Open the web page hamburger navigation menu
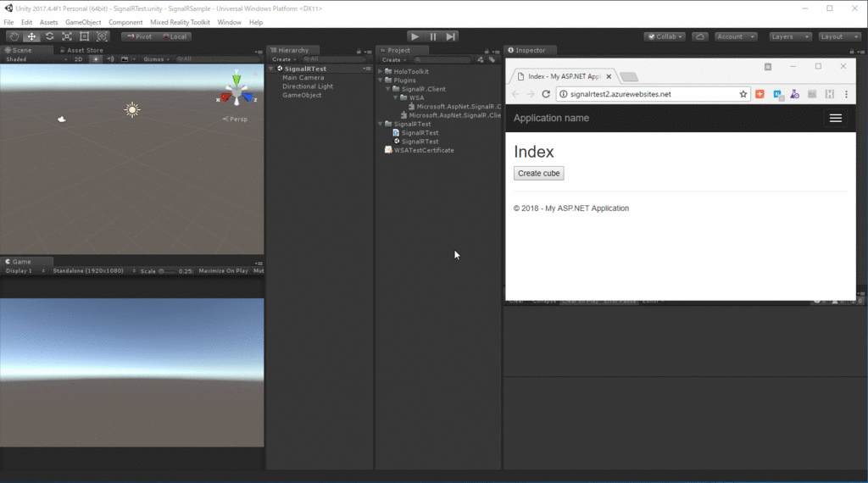Viewport: 868px width, 483px height. 835,118
